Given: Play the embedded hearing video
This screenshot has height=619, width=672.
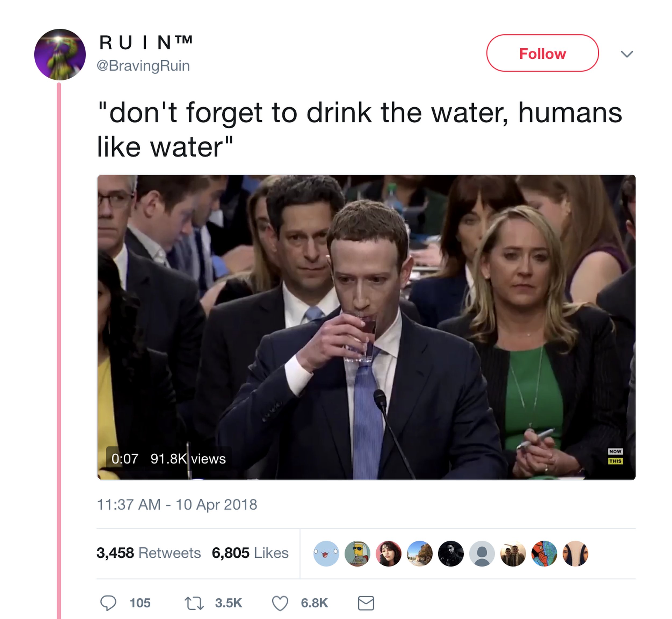Looking at the screenshot, I should [366, 327].
